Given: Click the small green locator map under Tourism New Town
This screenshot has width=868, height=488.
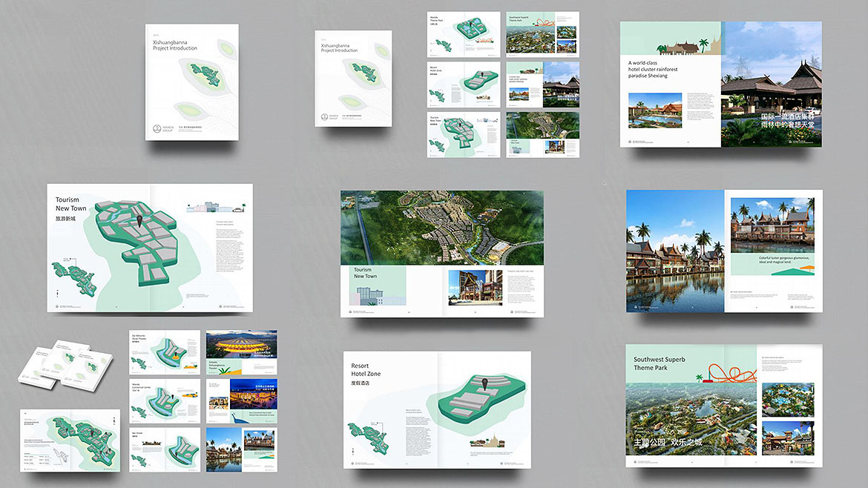Looking at the screenshot, I should pos(75,276).
